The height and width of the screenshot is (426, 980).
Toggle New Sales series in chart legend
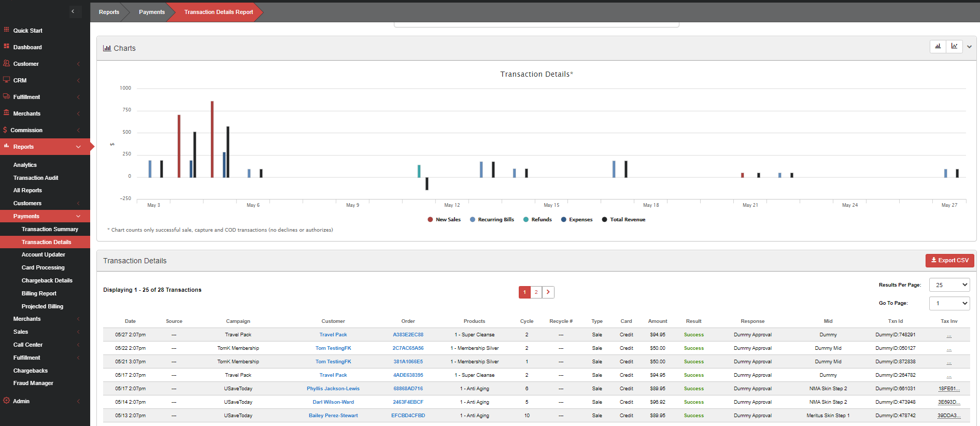[x=444, y=220]
